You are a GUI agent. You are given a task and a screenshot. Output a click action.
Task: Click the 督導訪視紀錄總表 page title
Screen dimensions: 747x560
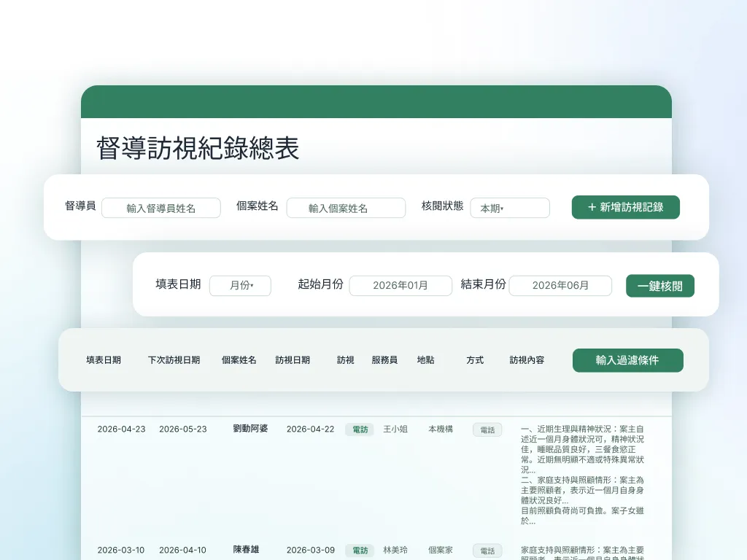click(x=198, y=148)
